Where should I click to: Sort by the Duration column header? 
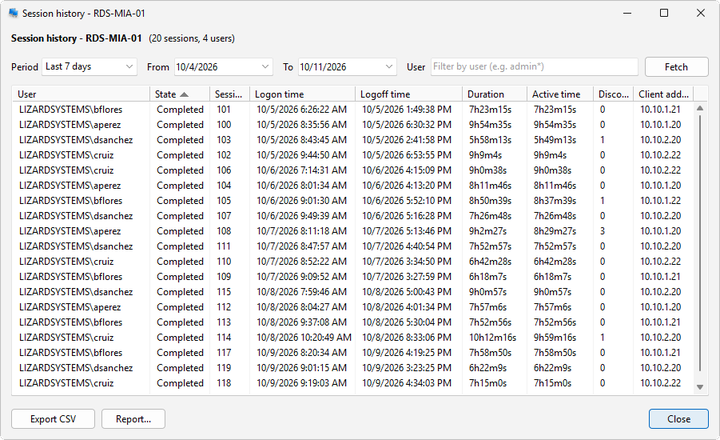tap(495, 94)
